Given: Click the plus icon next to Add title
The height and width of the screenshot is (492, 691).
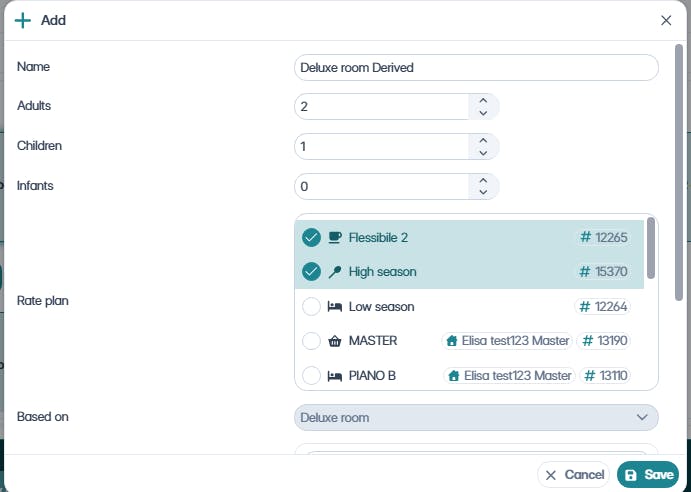Looking at the screenshot, I should pyautogui.click(x=23, y=20).
